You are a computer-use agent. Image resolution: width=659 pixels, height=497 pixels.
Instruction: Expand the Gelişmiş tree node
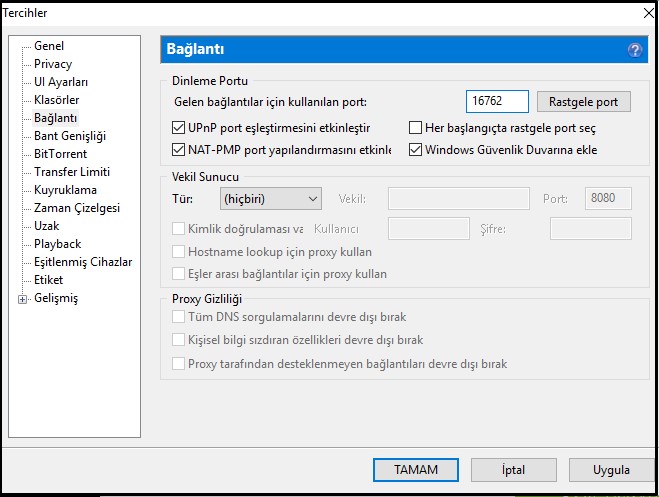coord(22,300)
